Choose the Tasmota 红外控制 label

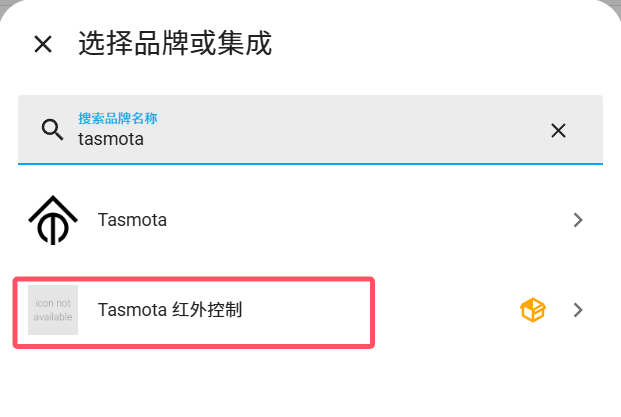[170, 310]
